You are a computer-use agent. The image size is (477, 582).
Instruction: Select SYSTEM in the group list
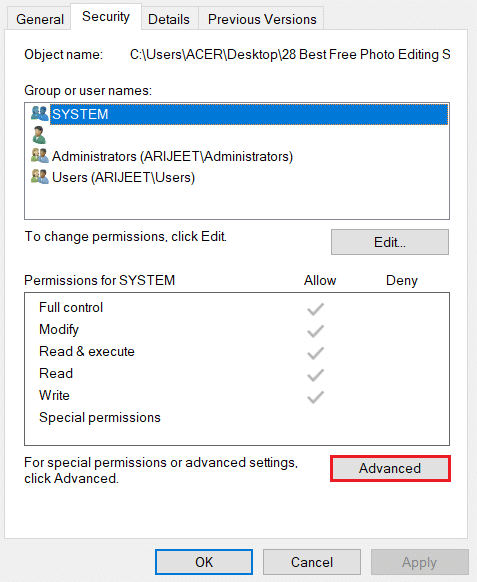249,114
